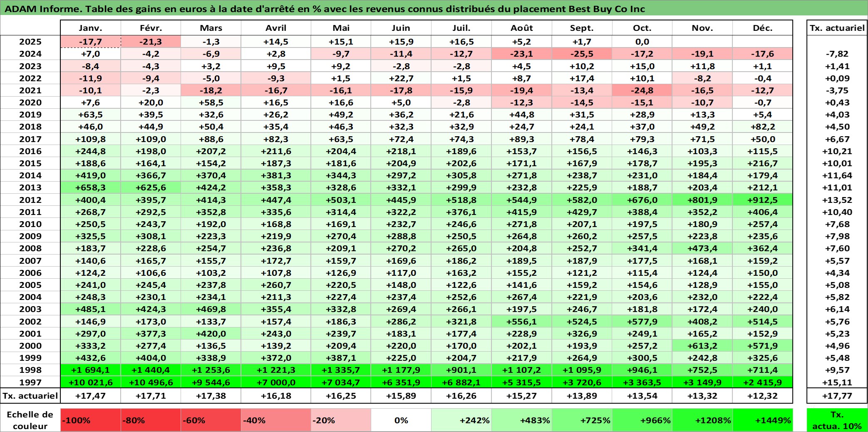Screen dimensions: 868x432
Task: Click the +1208% green swatch
Action: click(702, 420)
